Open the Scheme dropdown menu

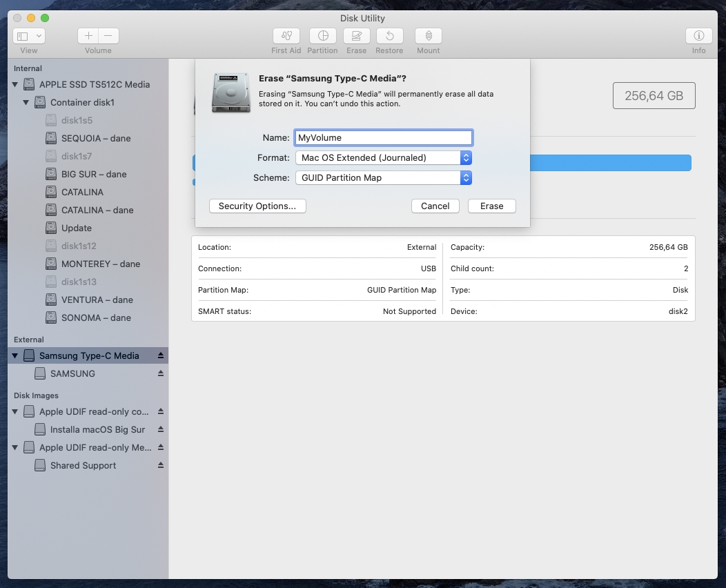tap(384, 178)
